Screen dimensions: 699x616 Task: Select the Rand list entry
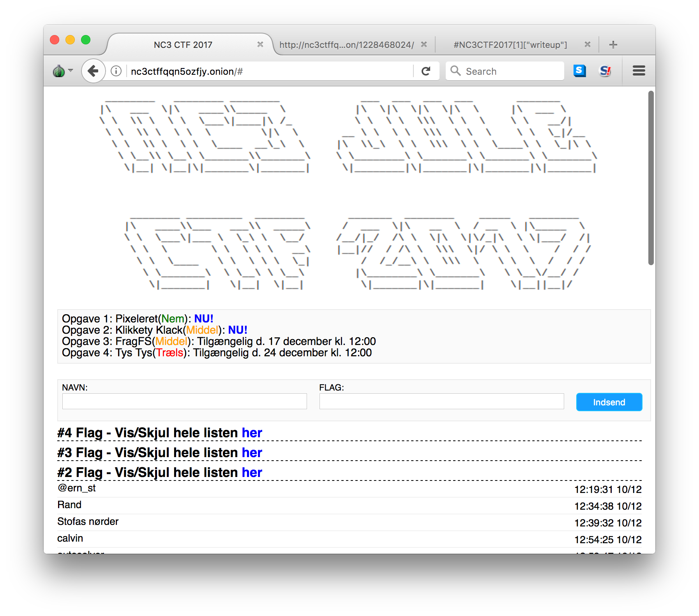click(x=69, y=505)
